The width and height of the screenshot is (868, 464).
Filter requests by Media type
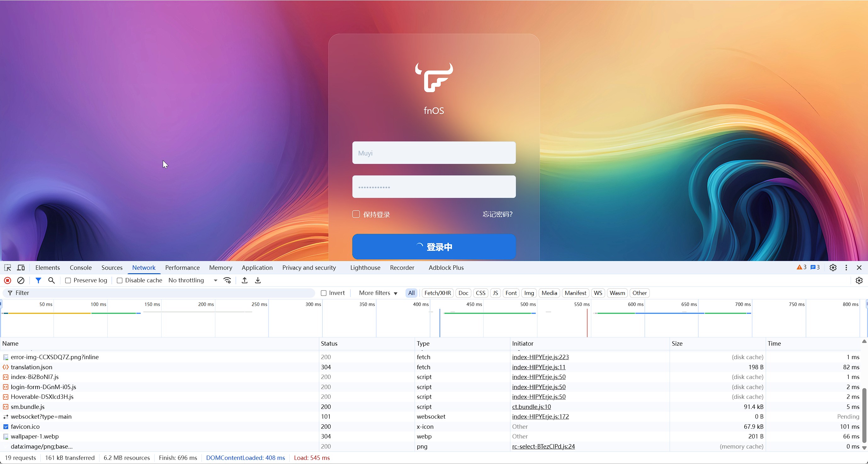tap(549, 293)
